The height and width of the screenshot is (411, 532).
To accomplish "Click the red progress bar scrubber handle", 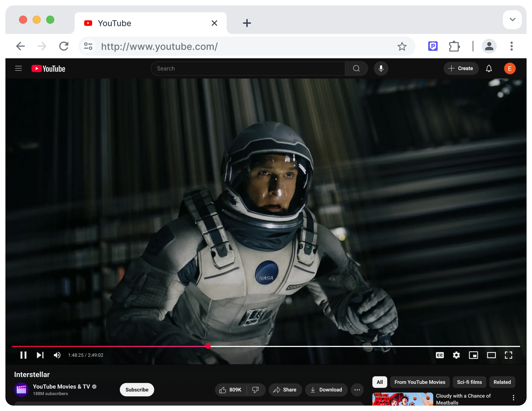I will pyautogui.click(x=208, y=346).
